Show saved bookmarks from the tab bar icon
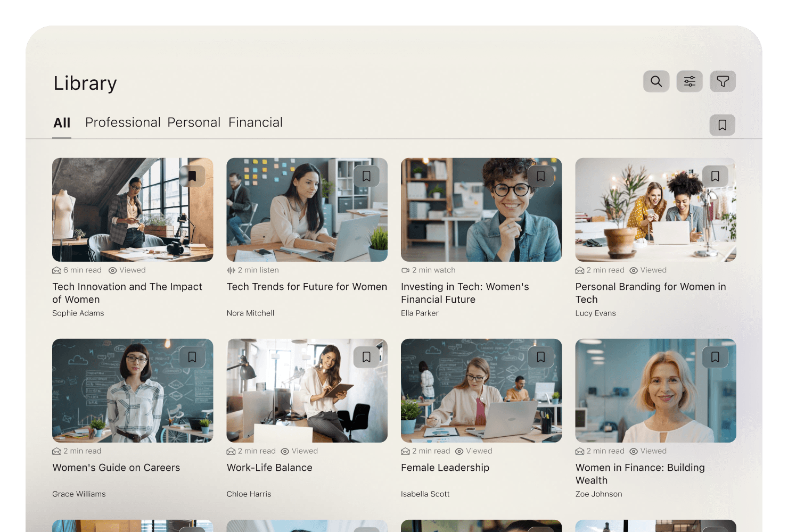The height and width of the screenshot is (532, 788). [x=723, y=125]
